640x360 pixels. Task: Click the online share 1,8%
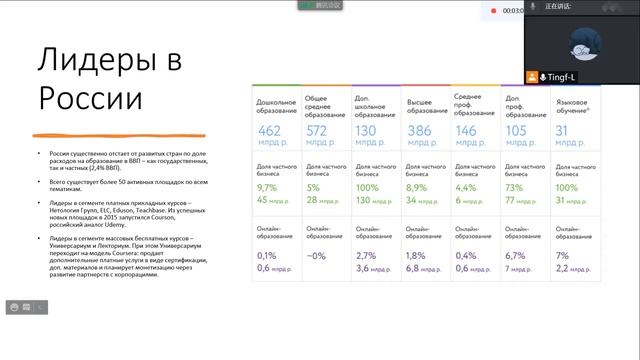click(416, 256)
